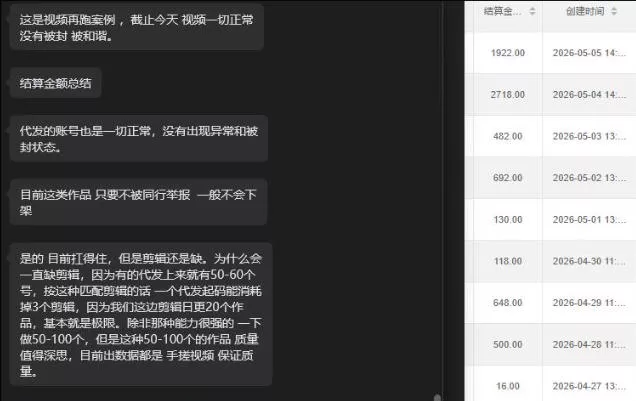Sort by the 创建时间 column arrows

614,11
